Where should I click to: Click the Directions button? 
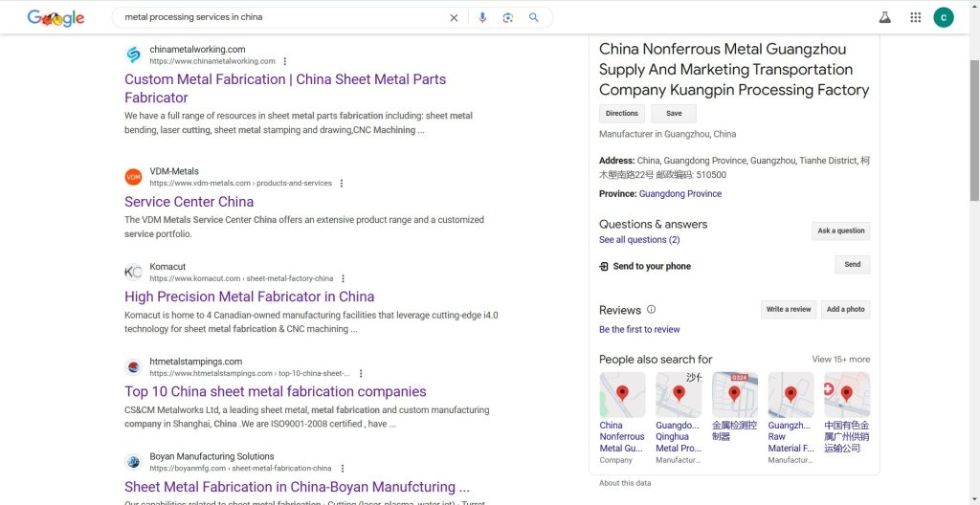click(x=622, y=114)
